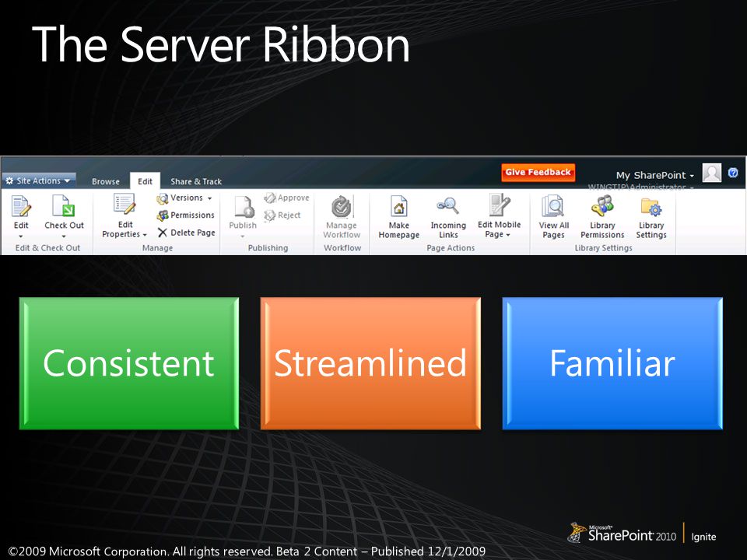Expand the Edit Mobile Page arrow
Viewport: 747px width, 560px height.
point(508,235)
